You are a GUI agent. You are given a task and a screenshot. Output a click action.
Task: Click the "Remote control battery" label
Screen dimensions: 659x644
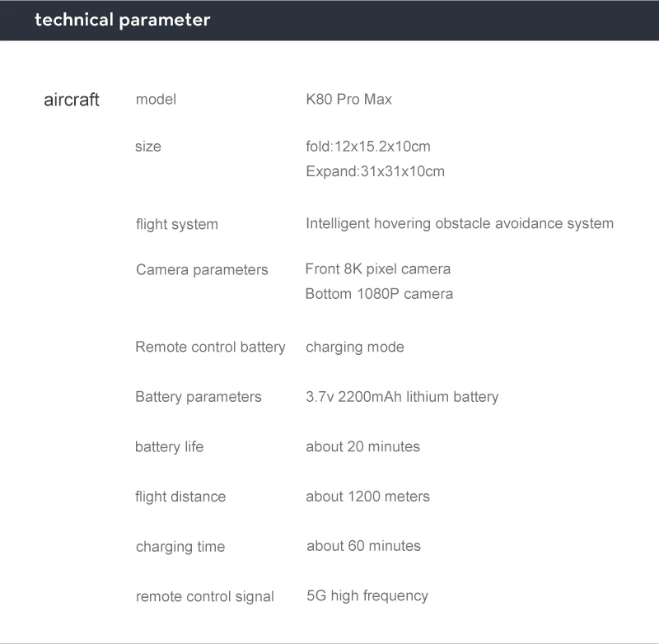point(210,347)
